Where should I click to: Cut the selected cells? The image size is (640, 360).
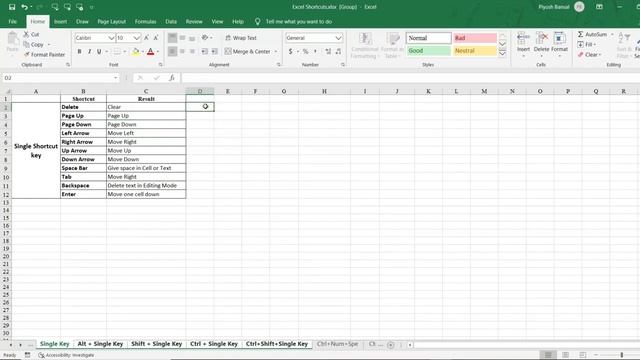click(x=31, y=34)
